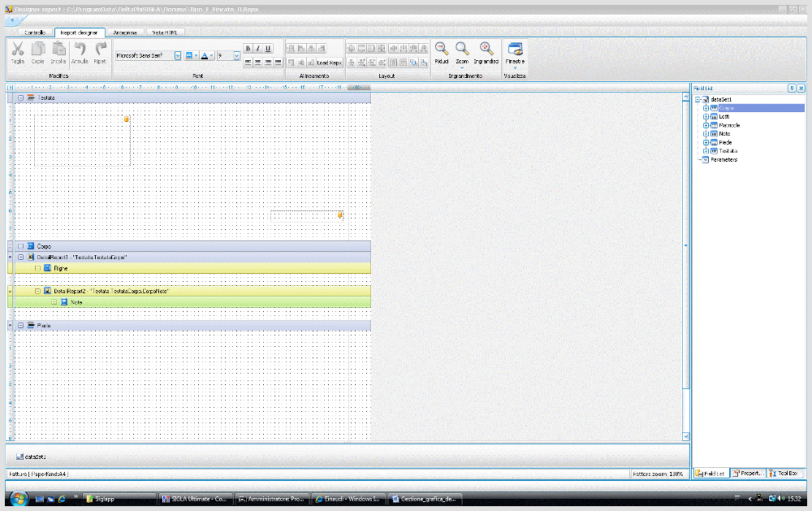Open the Einaudi Windows Internet taskbar item
This screenshot has width=812, height=511.
click(x=348, y=499)
